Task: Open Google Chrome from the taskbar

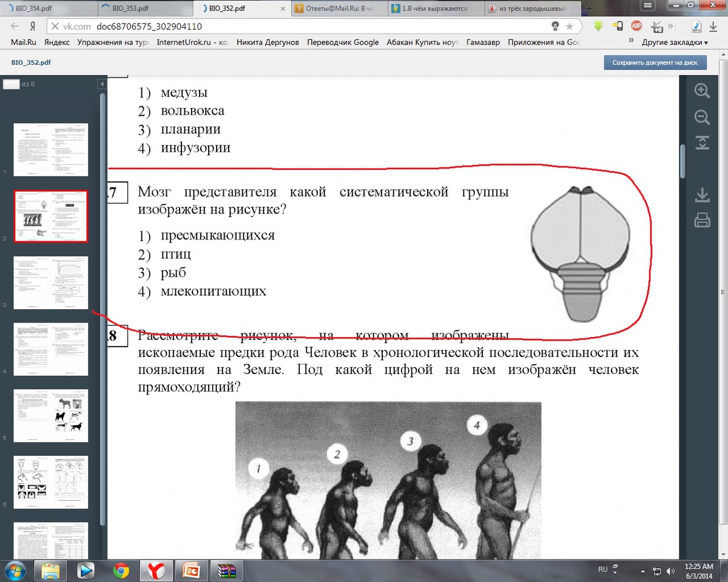Action: pyautogui.click(x=121, y=570)
